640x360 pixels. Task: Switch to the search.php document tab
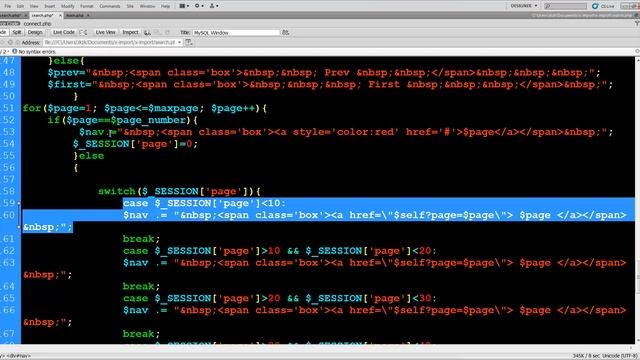[x=43, y=15]
